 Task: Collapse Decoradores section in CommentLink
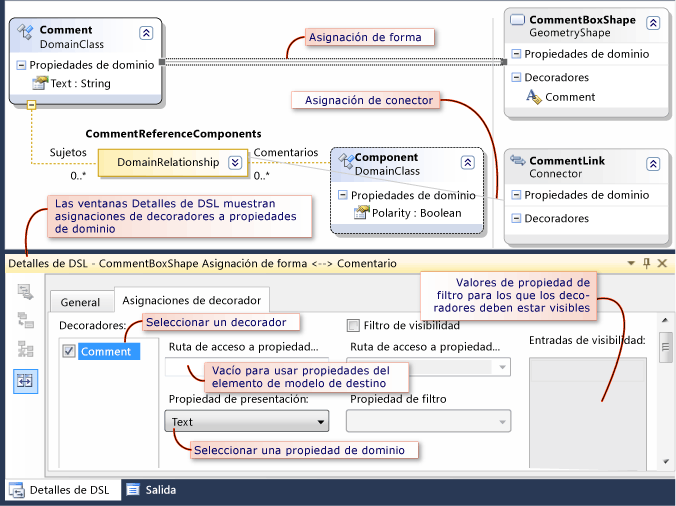coord(516,218)
